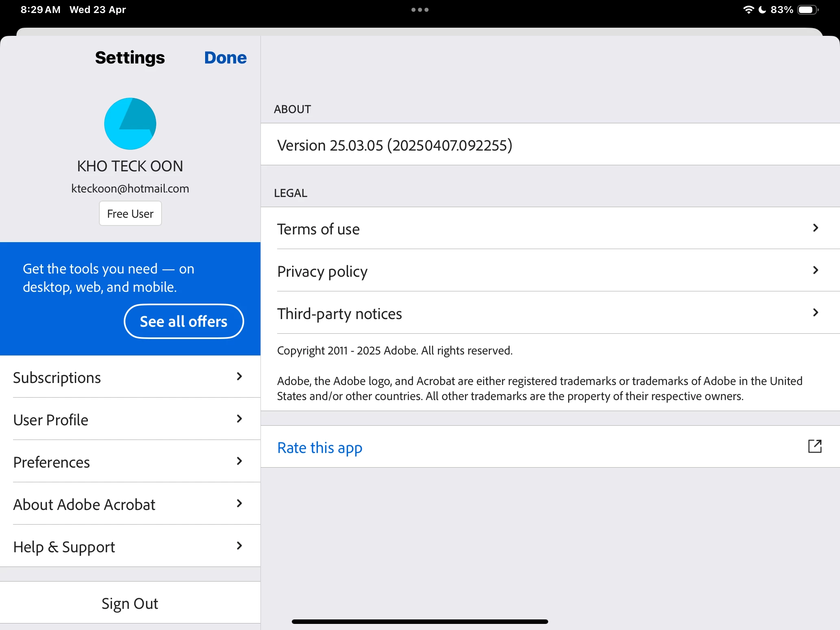Viewport: 840px width, 630px height.
Task: Tap the Sign Out button
Action: [130, 603]
